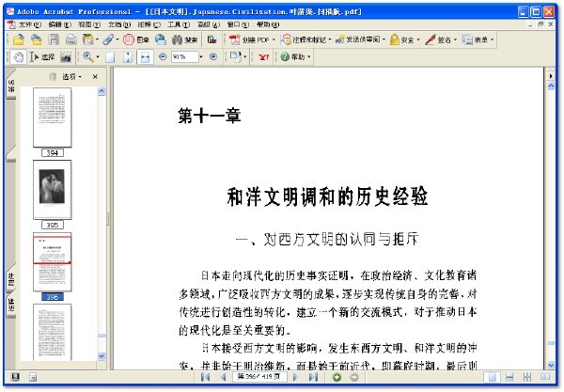Image resolution: width=564 pixels, height=392 pixels.
Task: Open the Window (窗口) menu
Action: (238, 24)
